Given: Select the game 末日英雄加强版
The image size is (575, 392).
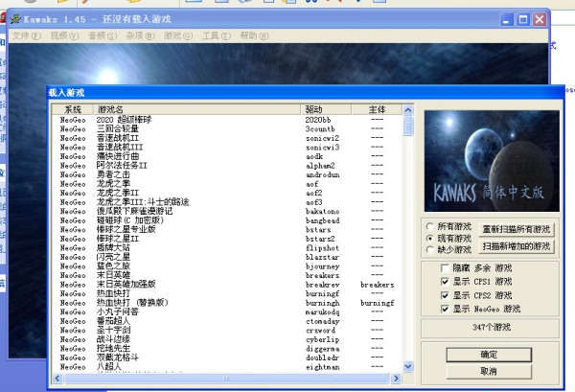Looking at the screenshot, I should (126, 285).
